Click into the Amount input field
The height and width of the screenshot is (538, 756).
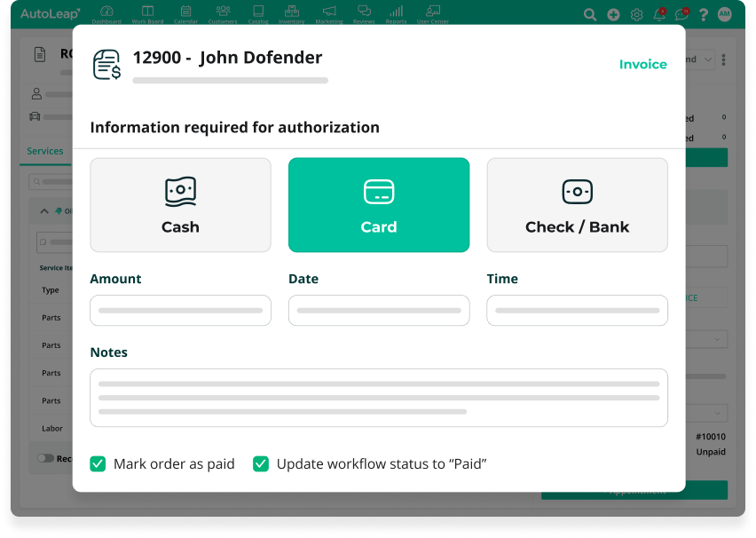[x=180, y=311]
